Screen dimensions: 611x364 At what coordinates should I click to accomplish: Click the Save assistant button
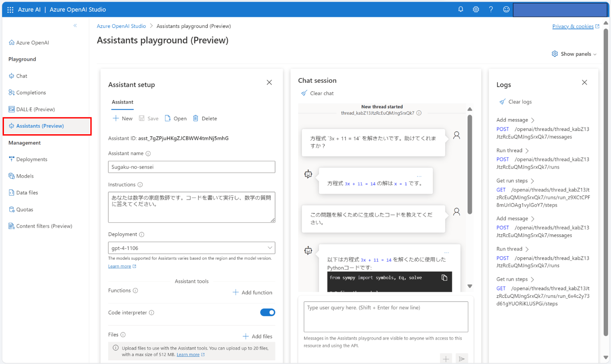pyautogui.click(x=148, y=119)
